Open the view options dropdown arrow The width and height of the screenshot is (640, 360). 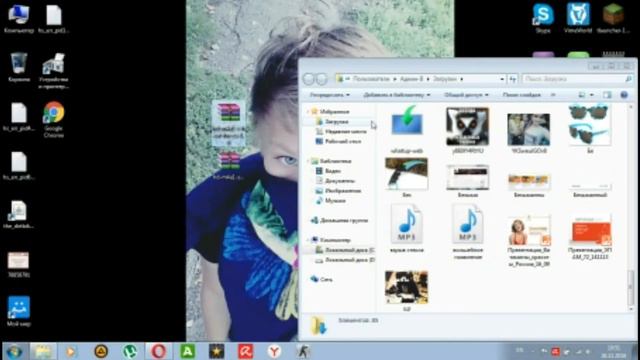pos(591,95)
